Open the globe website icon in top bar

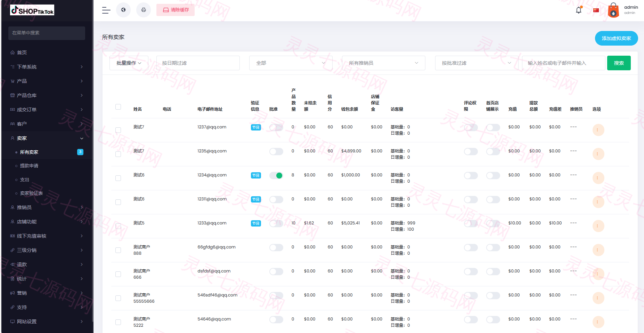[123, 10]
